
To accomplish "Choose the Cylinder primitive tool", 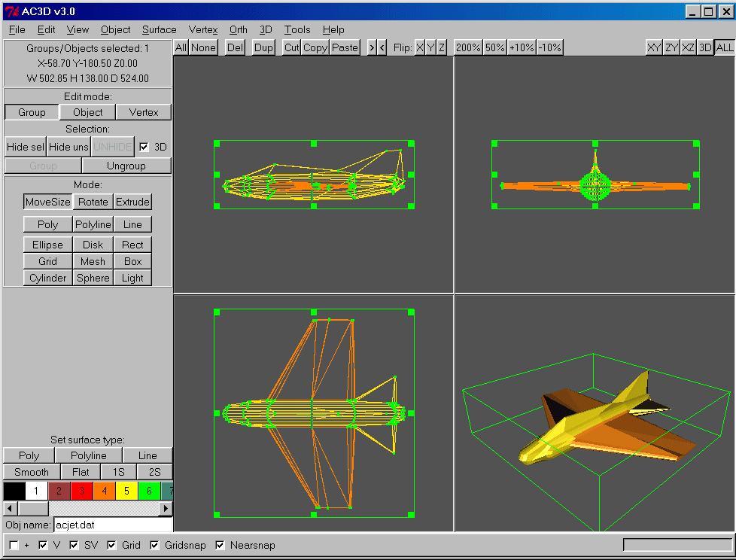I will 48,278.
